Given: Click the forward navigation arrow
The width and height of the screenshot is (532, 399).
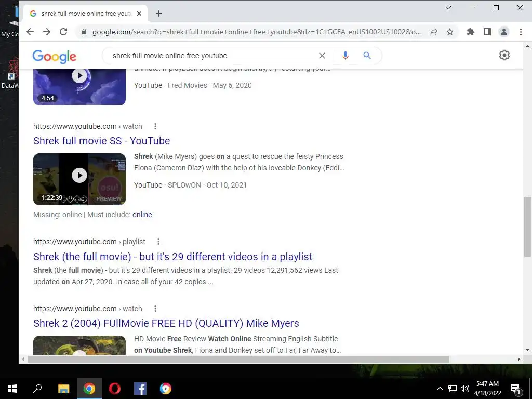Looking at the screenshot, I should coord(47,32).
